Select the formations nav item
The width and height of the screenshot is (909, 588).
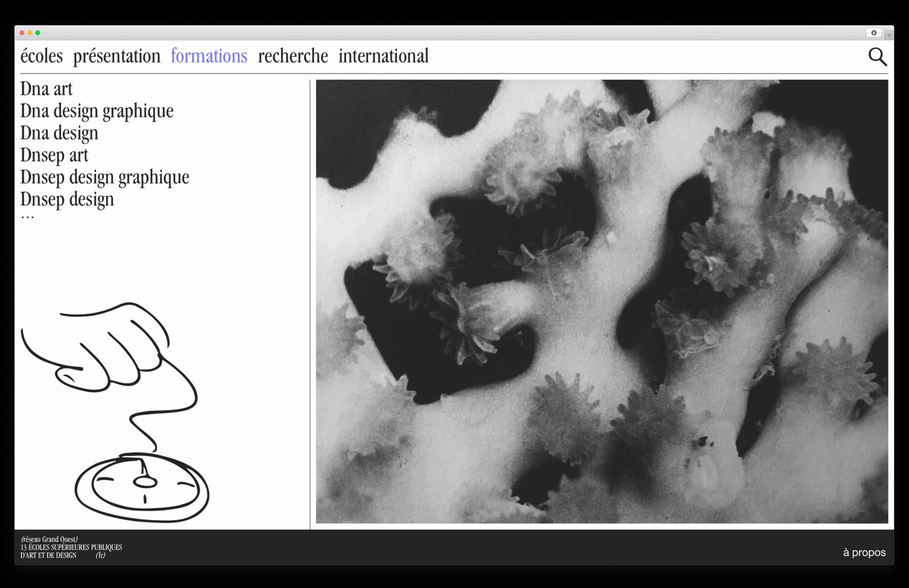209,56
